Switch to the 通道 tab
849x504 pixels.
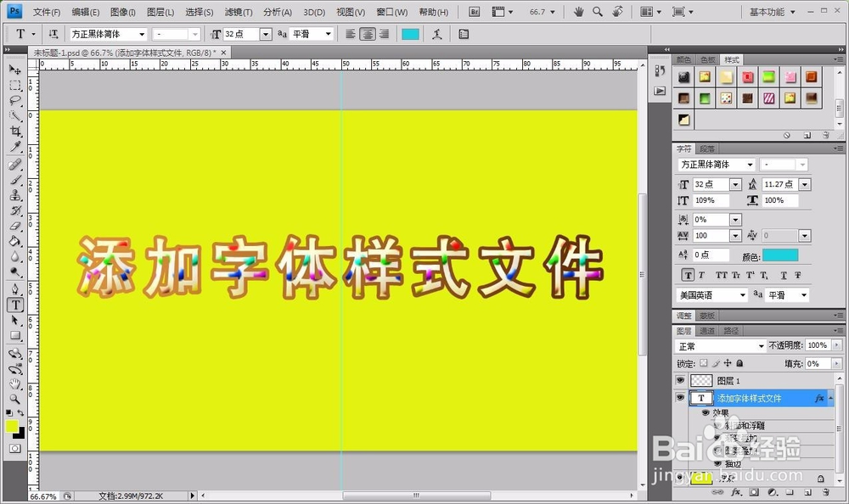(708, 331)
